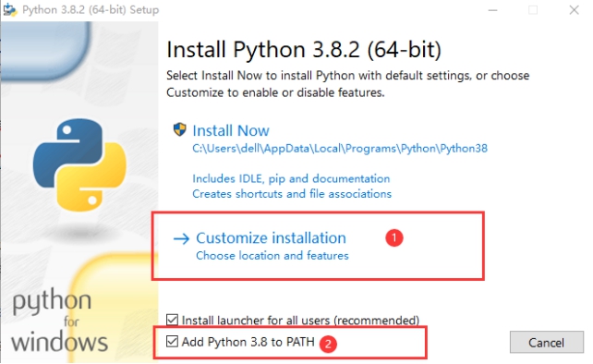Open the Customize installation option
This screenshot has height=364, width=593.
pyautogui.click(x=271, y=238)
